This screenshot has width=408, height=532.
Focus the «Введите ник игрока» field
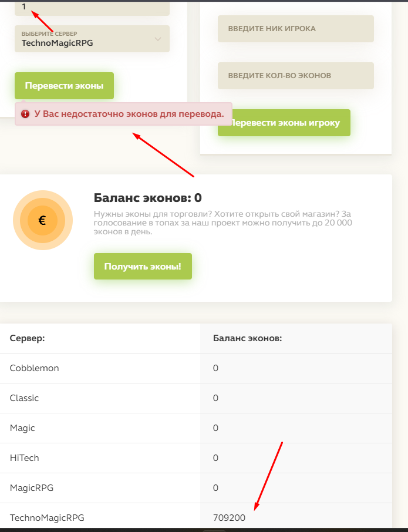tap(295, 29)
